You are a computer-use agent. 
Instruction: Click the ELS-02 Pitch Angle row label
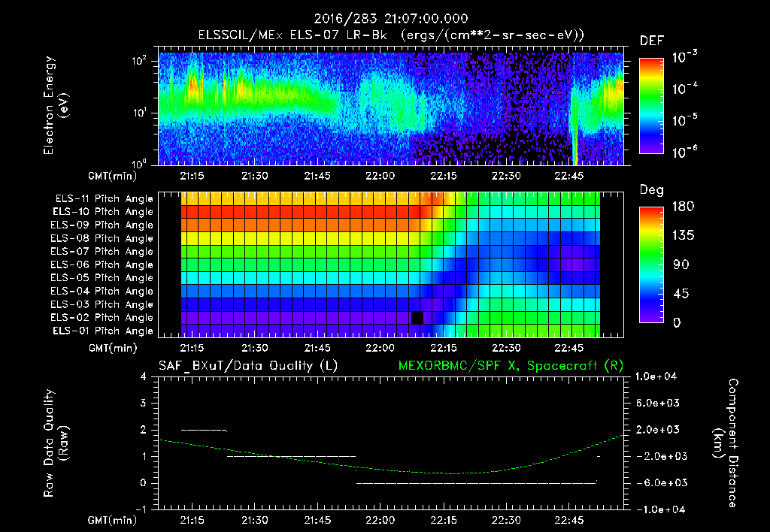(102, 318)
